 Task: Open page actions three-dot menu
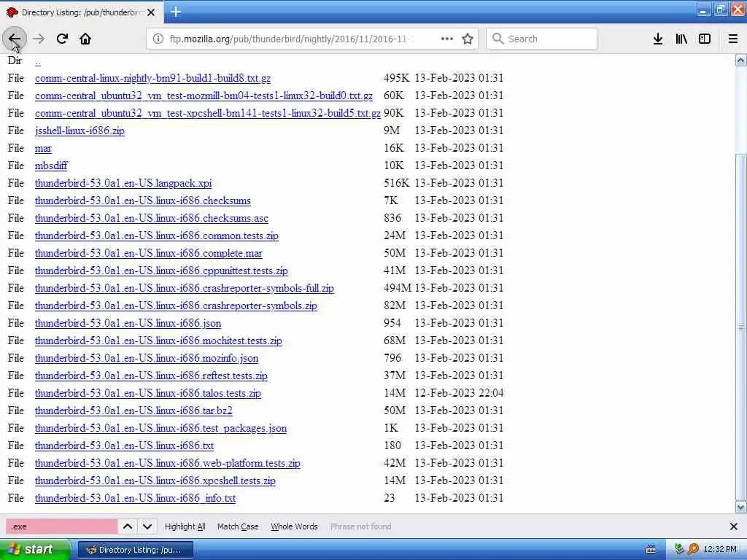(447, 39)
